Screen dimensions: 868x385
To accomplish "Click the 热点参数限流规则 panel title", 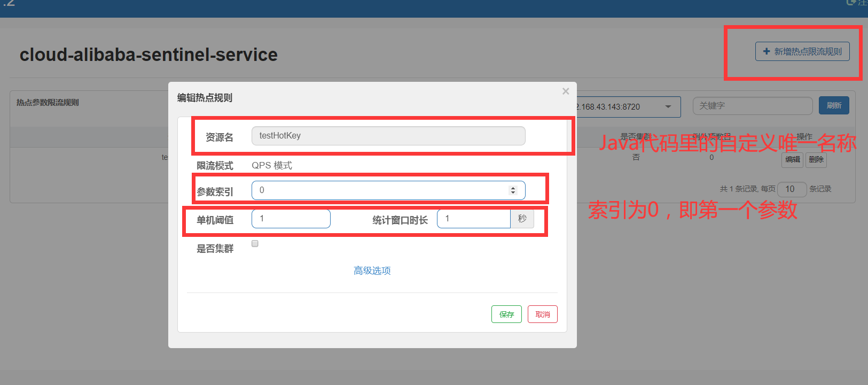I will coord(48,103).
